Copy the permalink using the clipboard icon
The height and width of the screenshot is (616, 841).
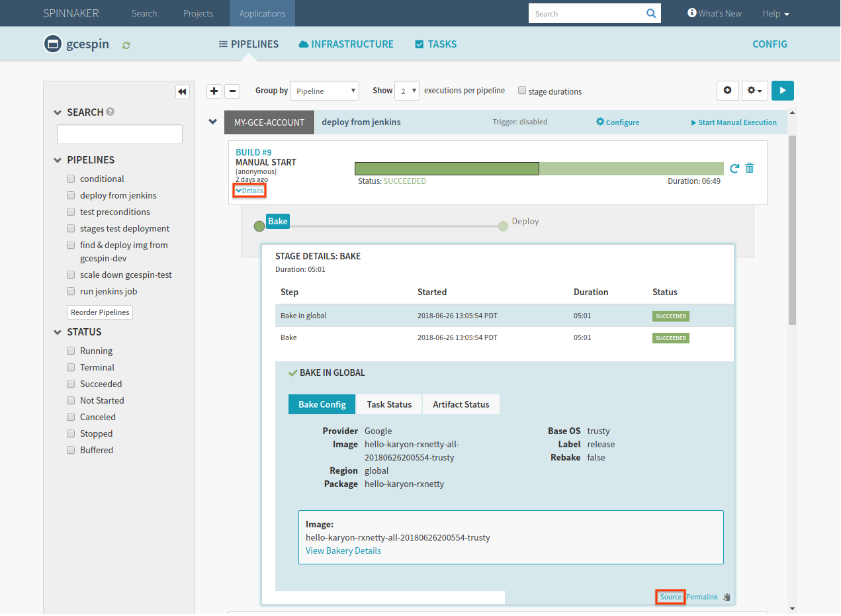pos(727,597)
